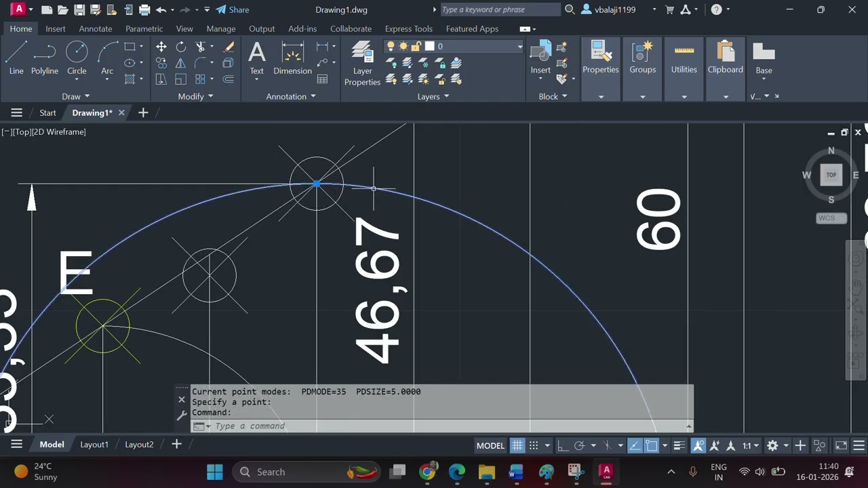Toggle drawing grid display in status bar
Viewport: 868px width, 488px height.
click(x=517, y=445)
